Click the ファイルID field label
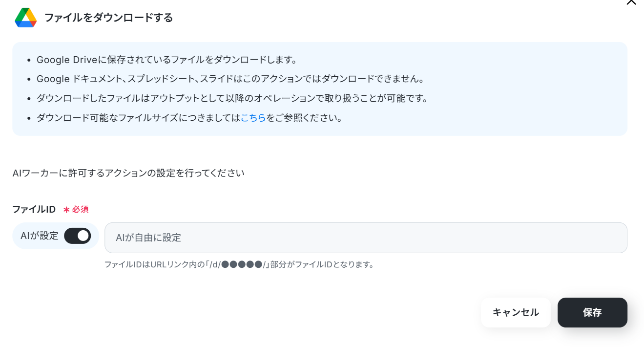644x349 pixels. [34, 209]
